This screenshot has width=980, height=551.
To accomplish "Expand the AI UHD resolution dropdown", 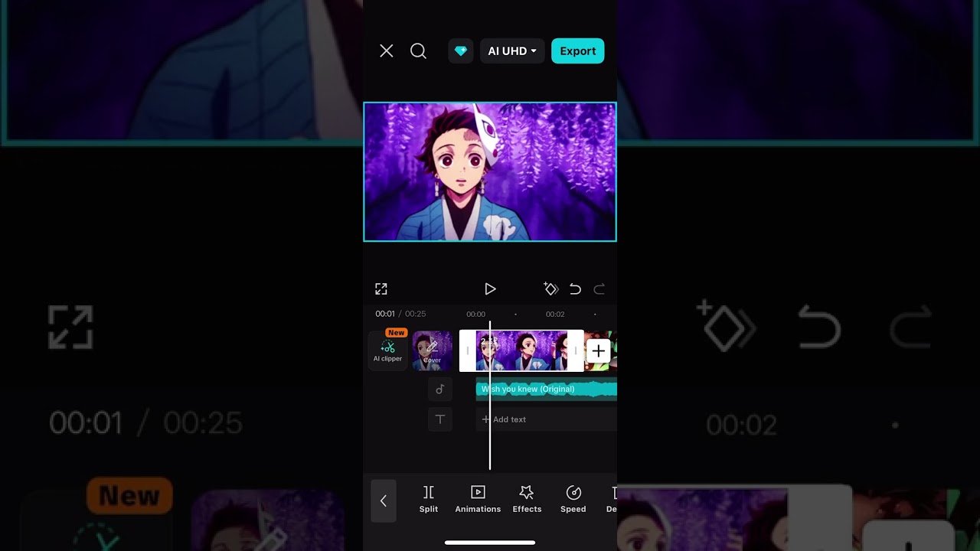I will point(512,51).
